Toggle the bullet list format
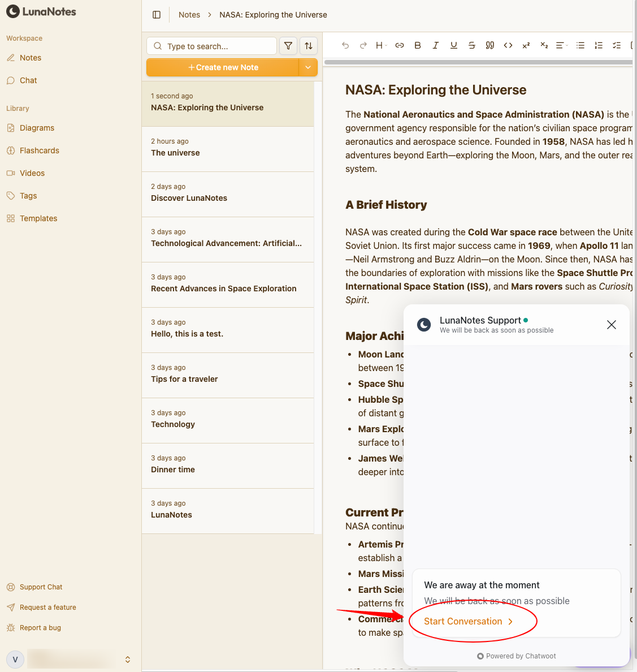The height and width of the screenshot is (672, 637). [580, 45]
